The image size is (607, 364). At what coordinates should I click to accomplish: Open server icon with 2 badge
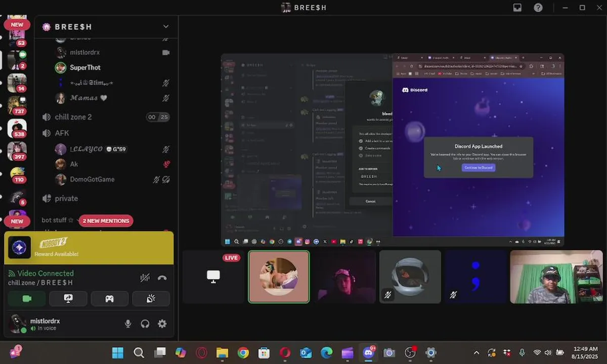point(17,60)
